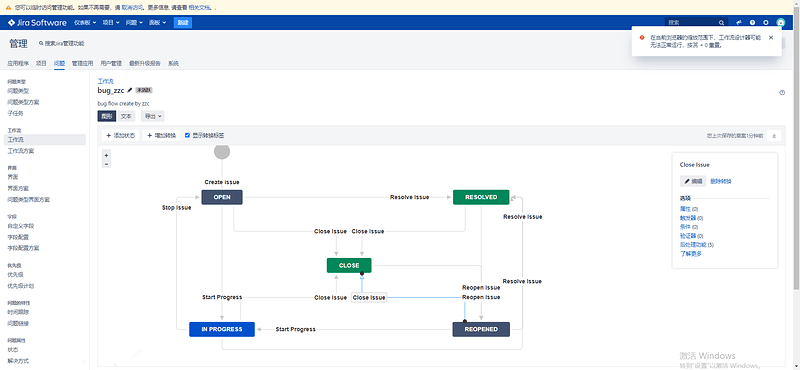Image resolution: width=800 pixels, height=370 pixels.
Task: Open the help question mark icon
Action: (752, 22)
